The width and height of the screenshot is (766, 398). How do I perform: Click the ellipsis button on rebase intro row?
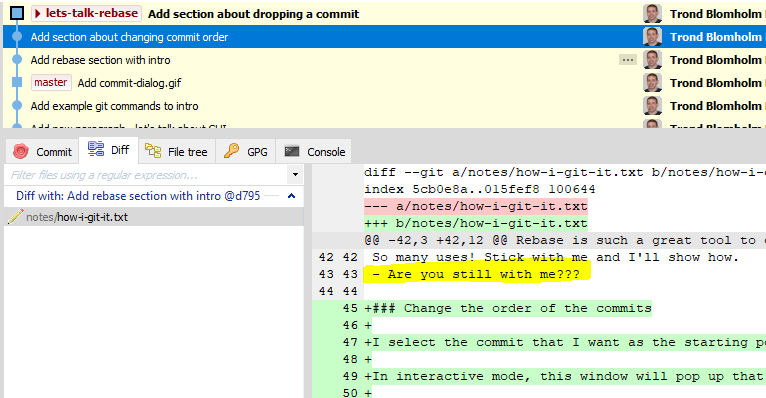tap(628, 60)
